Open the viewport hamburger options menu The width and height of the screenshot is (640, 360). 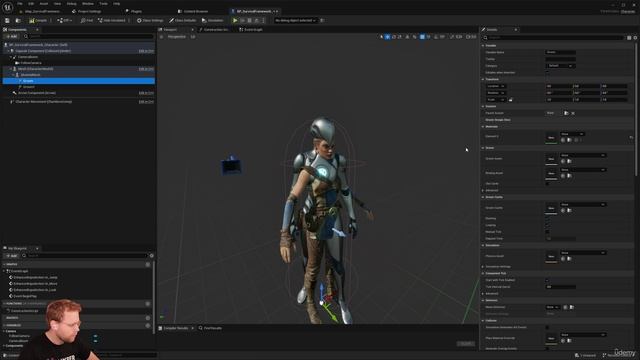click(162, 37)
